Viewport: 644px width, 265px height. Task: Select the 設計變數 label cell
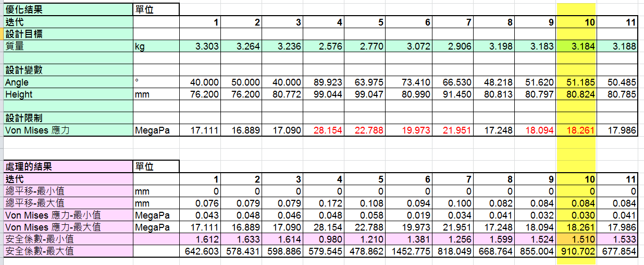coord(67,70)
